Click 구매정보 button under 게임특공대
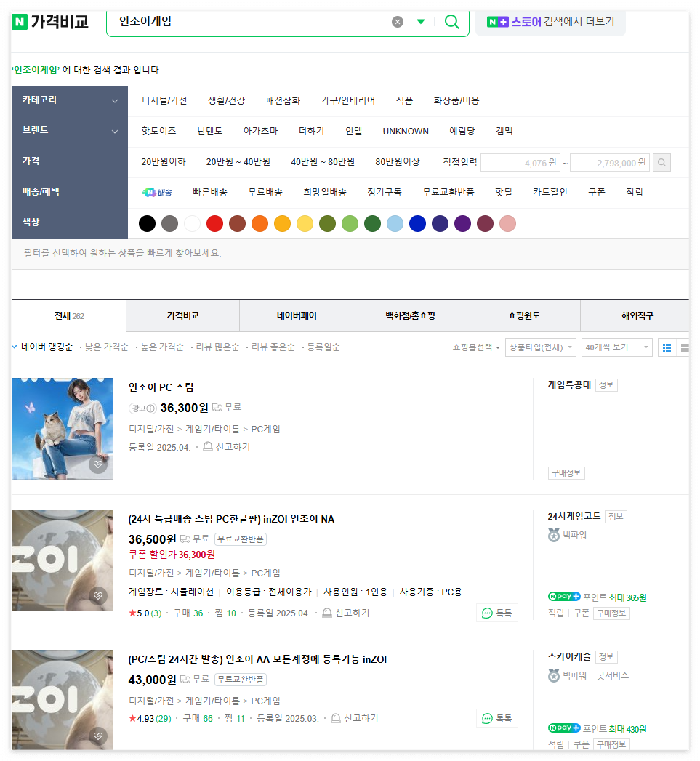700x761 pixels. (566, 473)
